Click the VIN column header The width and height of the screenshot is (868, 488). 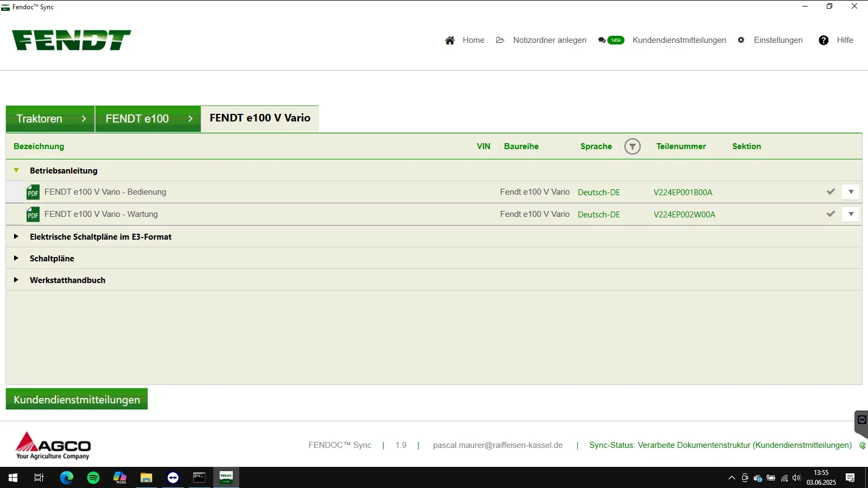(x=483, y=146)
